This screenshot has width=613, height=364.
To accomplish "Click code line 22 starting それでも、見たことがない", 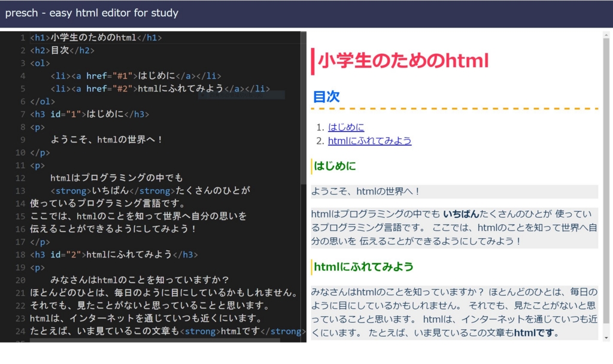I will (x=150, y=305).
